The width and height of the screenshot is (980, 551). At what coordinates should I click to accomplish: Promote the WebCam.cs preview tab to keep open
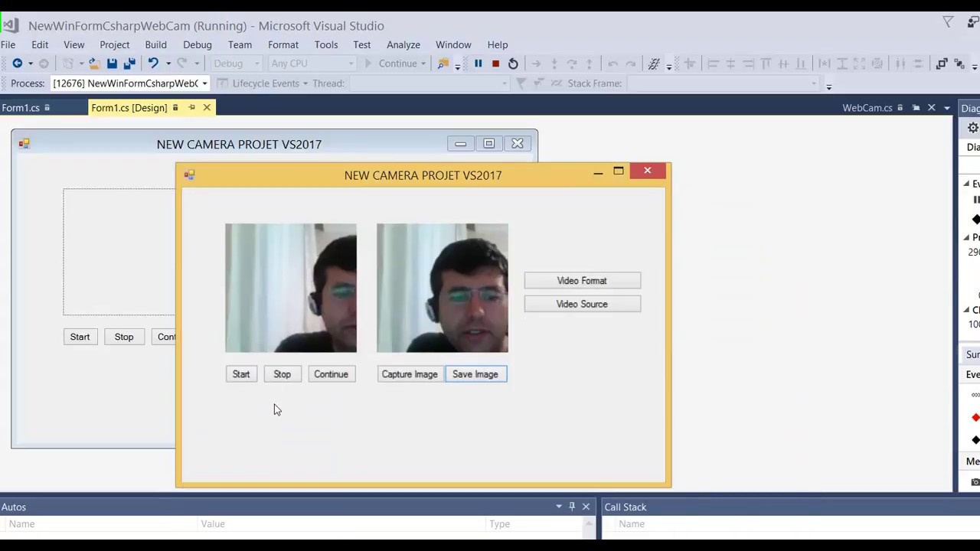coord(916,108)
